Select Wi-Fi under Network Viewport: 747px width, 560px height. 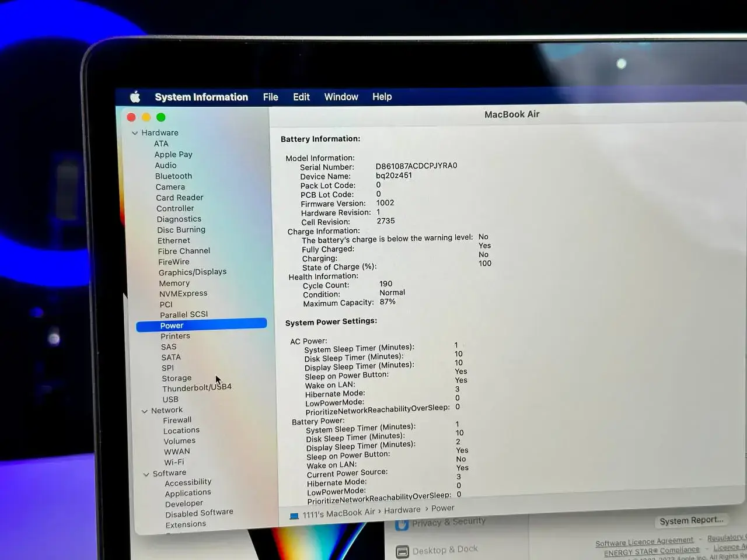click(174, 462)
